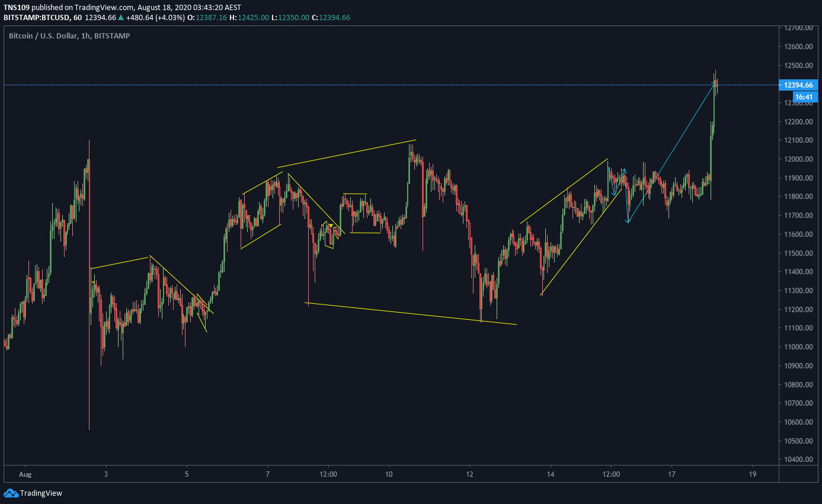
Task: Click the 10600.00 price axis label
Action: (x=799, y=422)
